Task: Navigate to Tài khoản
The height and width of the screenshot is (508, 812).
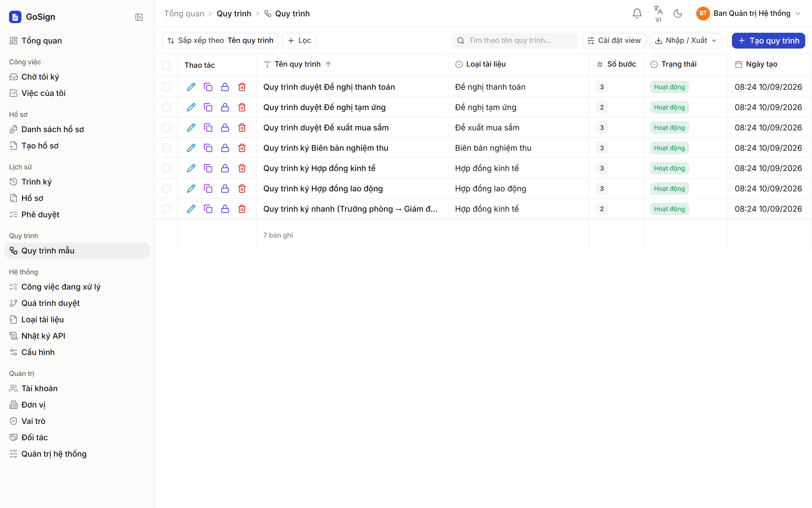Action: click(77, 388)
